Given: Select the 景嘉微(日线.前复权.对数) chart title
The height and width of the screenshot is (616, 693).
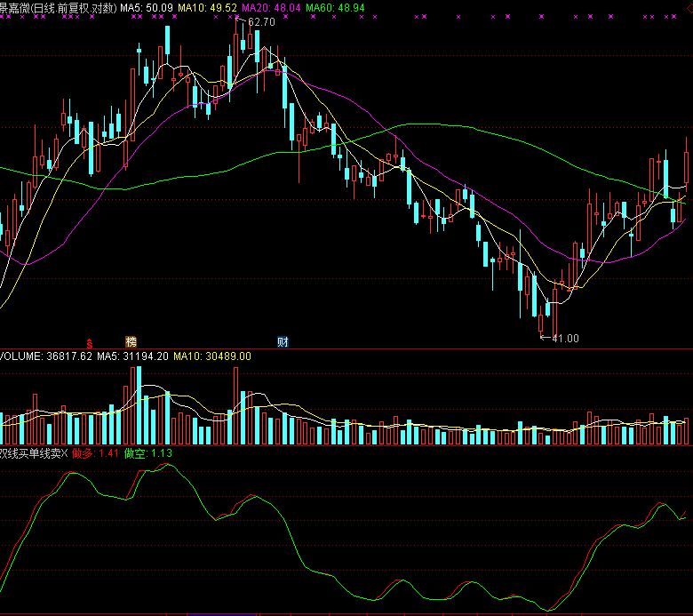Looking at the screenshot, I should tap(59, 8).
